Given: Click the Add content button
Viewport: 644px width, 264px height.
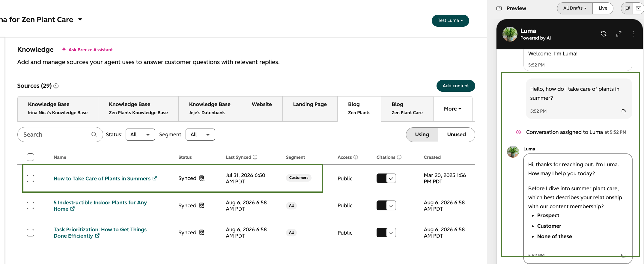Looking at the screenshot, I should pyautogui.click(x=456, y=86).
